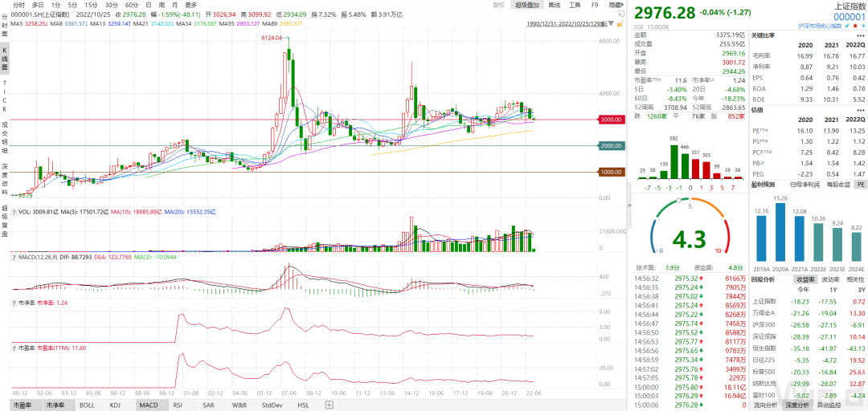Image resolution: width=868 pixels, height=411 pixels.
Task: Expand side panel using double-arrow handle
Action: tap(629, 205)
